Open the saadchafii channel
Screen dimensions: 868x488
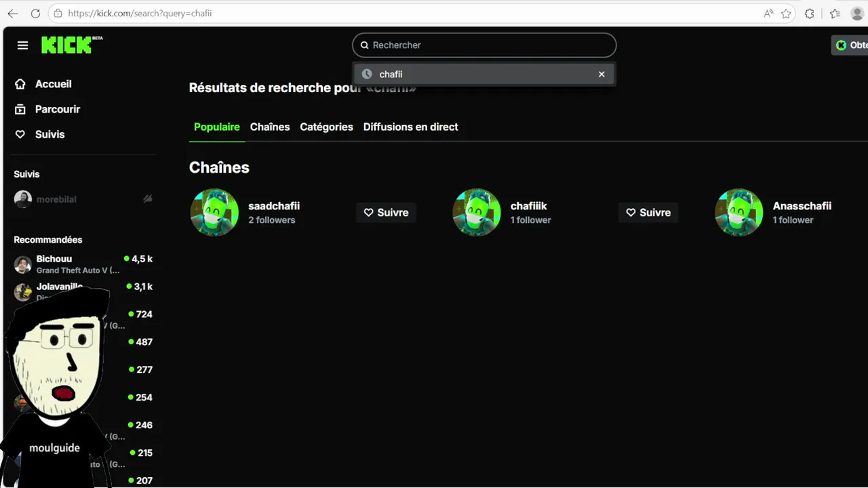click(x=274, y=206)
